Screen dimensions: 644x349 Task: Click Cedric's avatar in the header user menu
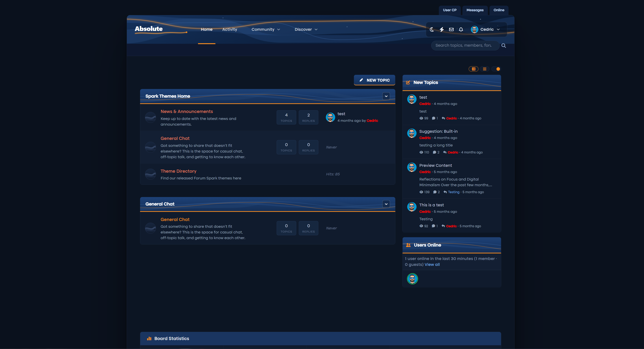click(474, 29)
